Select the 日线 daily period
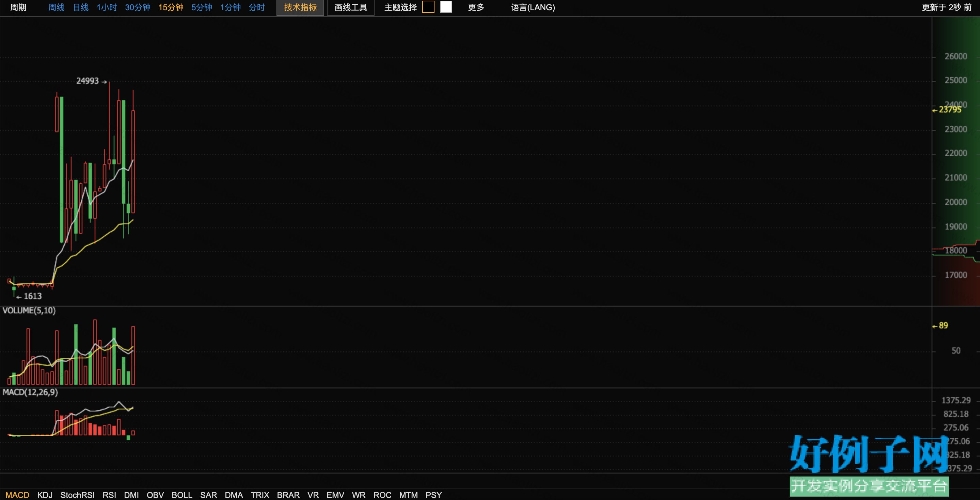Viewport: 980px width, 500px height. click(81, 7)
